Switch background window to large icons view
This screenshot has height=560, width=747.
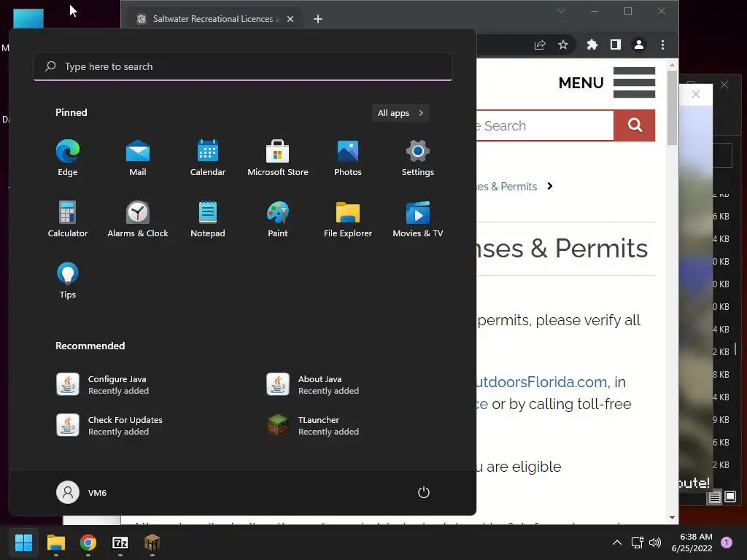(x=730, y=497)
